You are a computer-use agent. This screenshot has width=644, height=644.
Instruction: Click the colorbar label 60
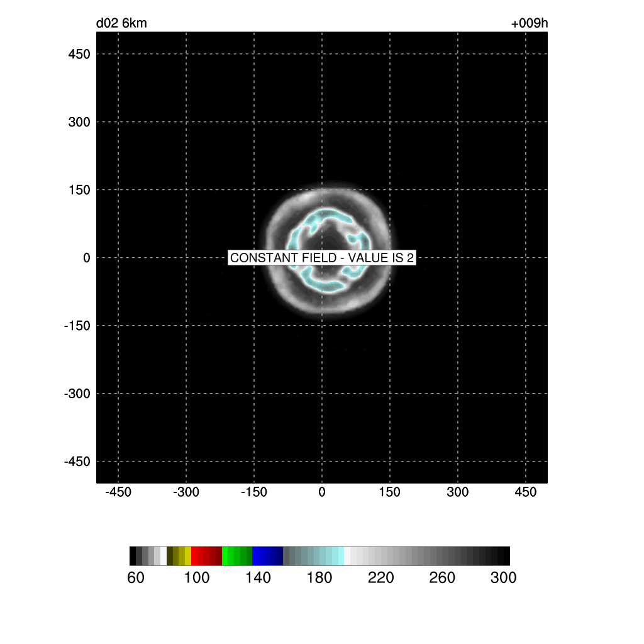(136, 577)
